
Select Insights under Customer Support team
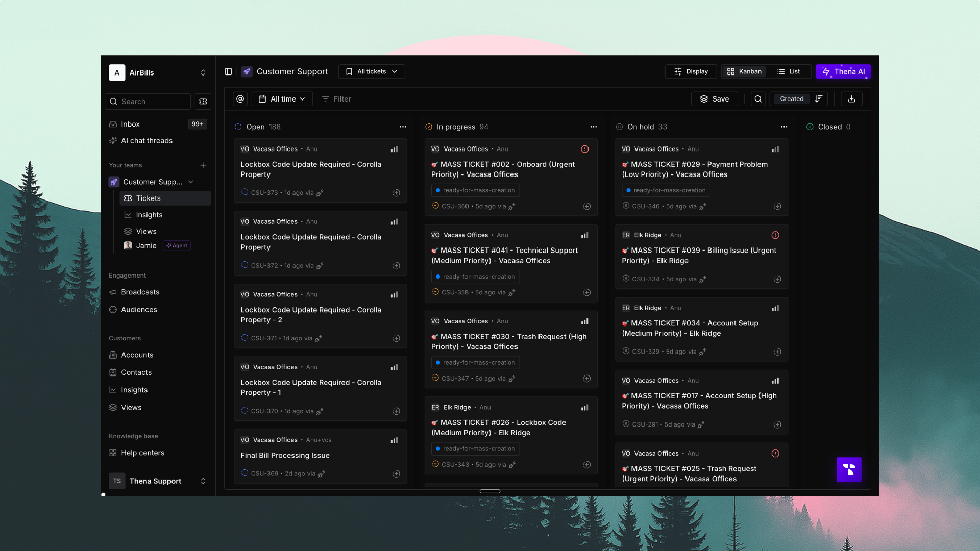pos(149,215)
